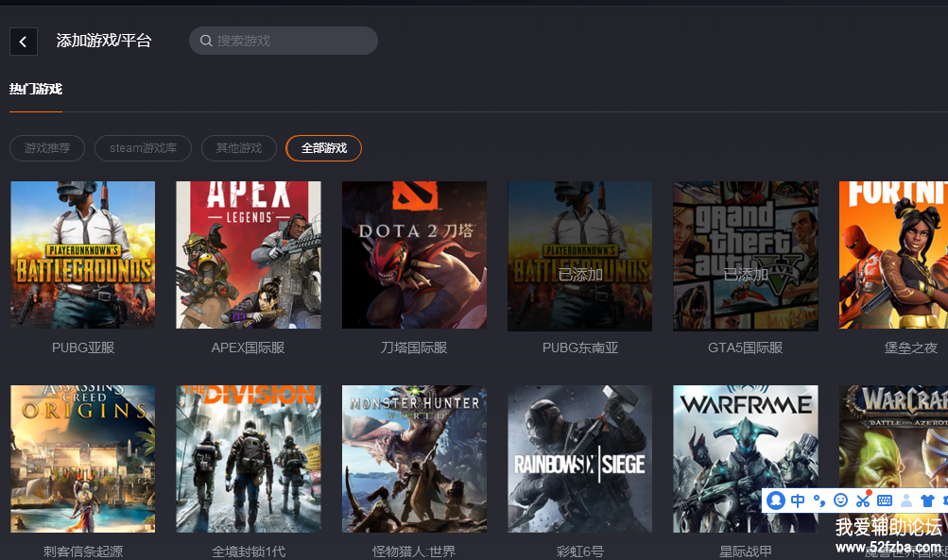Click the 怪物猎人:世界 label

[x=414, y=552]
